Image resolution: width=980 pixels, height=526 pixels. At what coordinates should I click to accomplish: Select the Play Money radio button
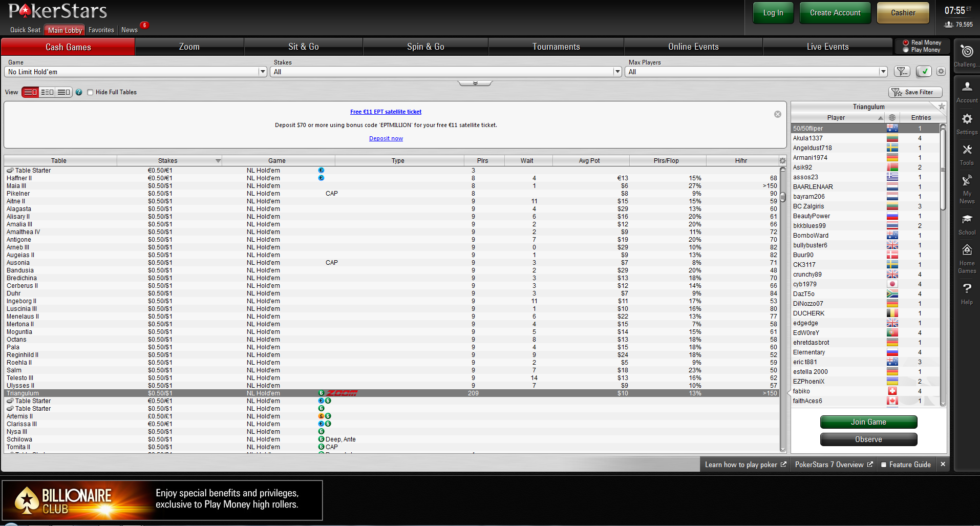(x=906, y=50)
